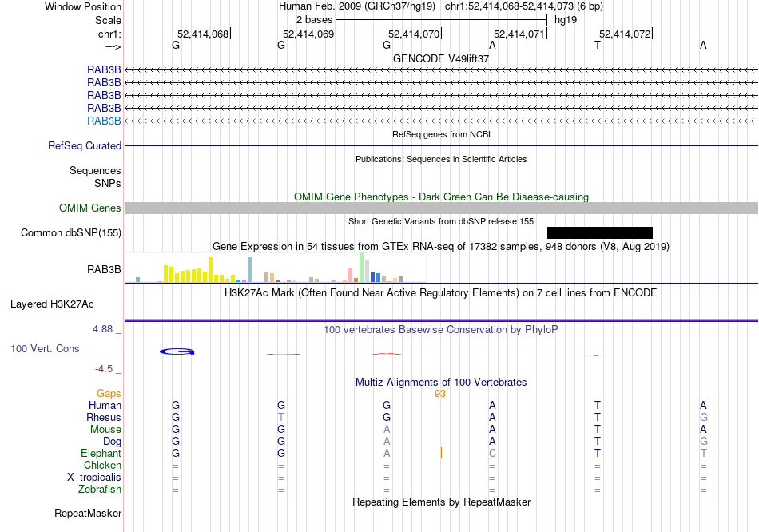Click the orange 93 gap count
The image size is (759, 532).
click(440, 394)
